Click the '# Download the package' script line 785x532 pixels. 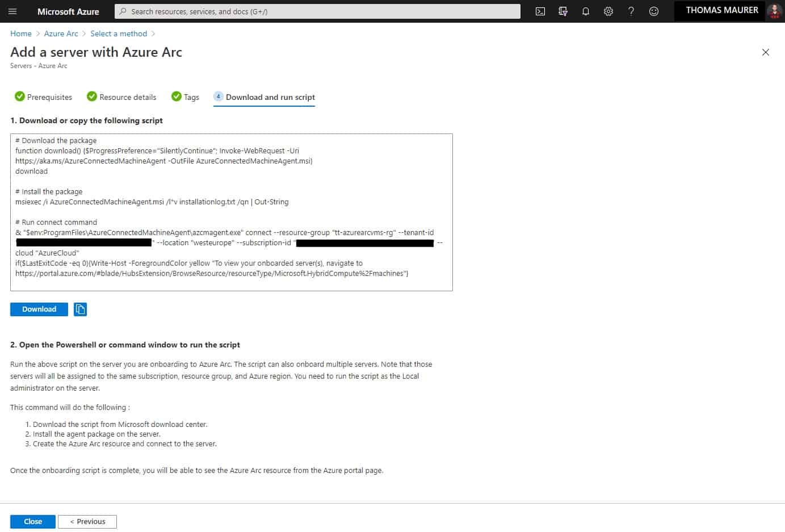pos(56,141)
